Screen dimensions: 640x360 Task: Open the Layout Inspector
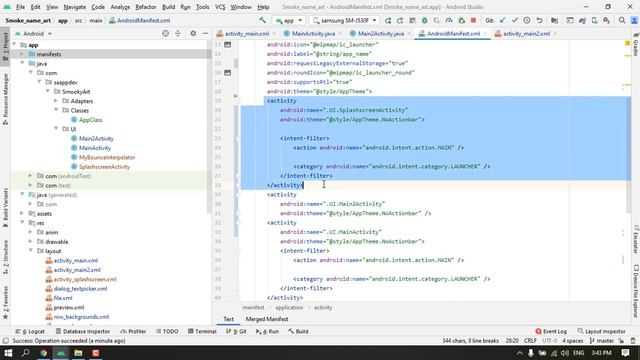tap(601, 331)
